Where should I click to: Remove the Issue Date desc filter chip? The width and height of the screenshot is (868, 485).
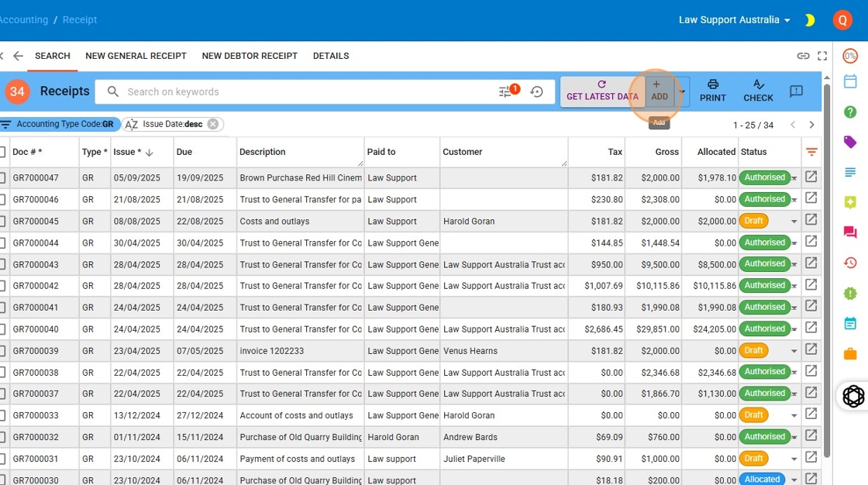(213, 124)
